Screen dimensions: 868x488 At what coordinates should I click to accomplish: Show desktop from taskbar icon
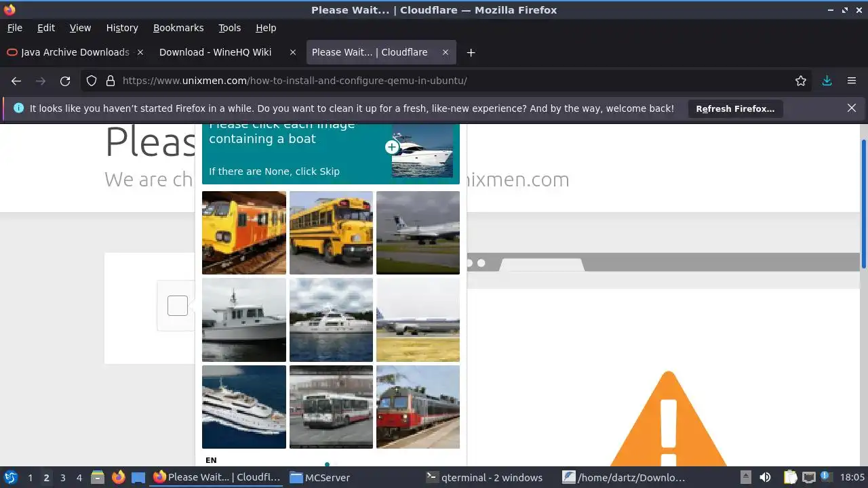click(138, 478)
